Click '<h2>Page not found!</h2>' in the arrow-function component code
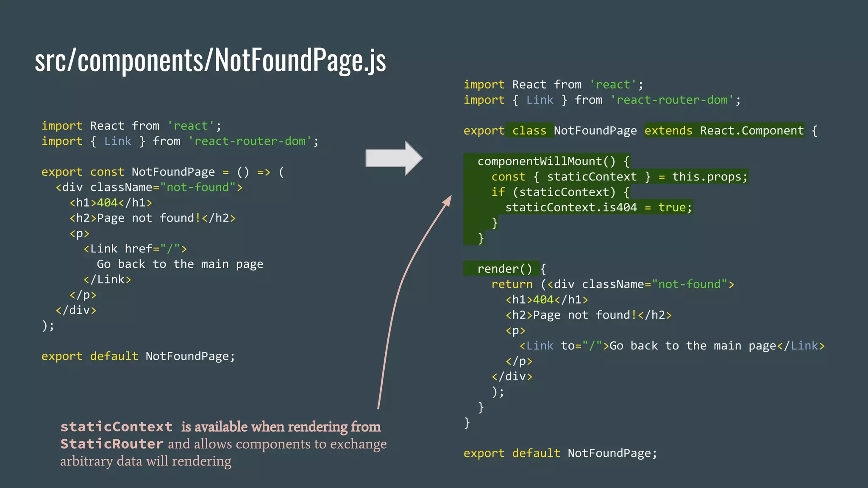The height and width of the screenshot is (488, 868). (153, 218)
